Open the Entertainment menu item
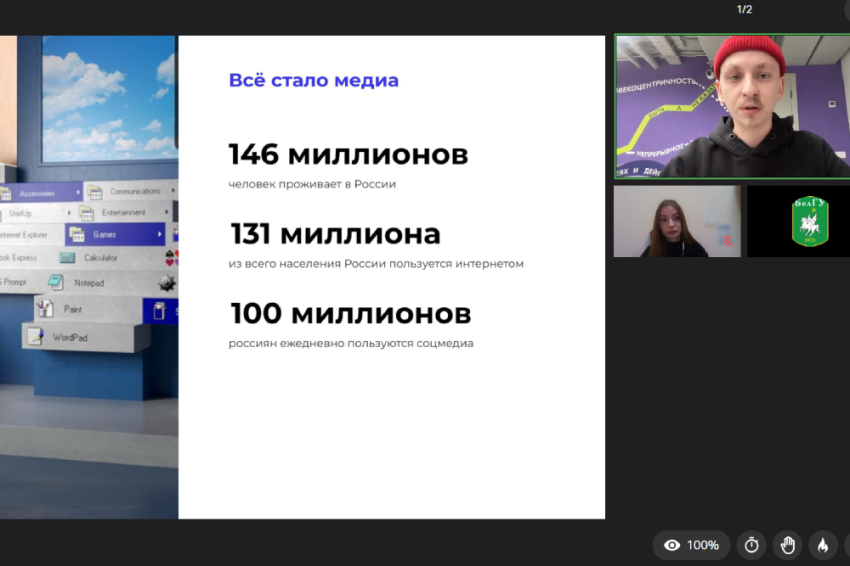 click(123, 212)
